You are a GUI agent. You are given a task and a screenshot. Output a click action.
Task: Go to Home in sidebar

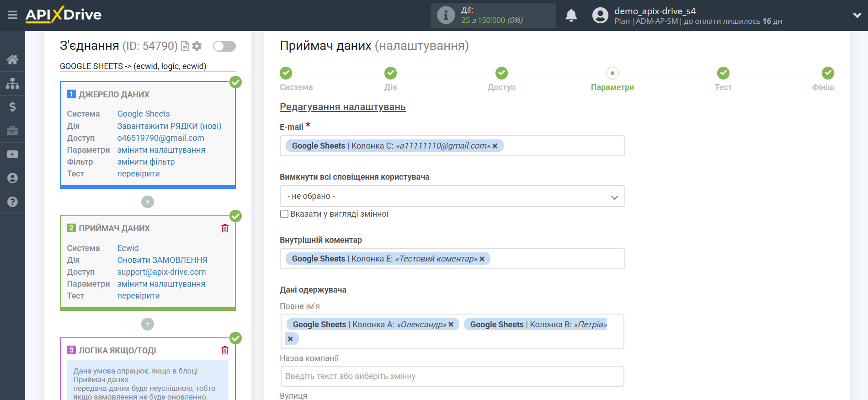pyautogui.click(x=12, y=59)
